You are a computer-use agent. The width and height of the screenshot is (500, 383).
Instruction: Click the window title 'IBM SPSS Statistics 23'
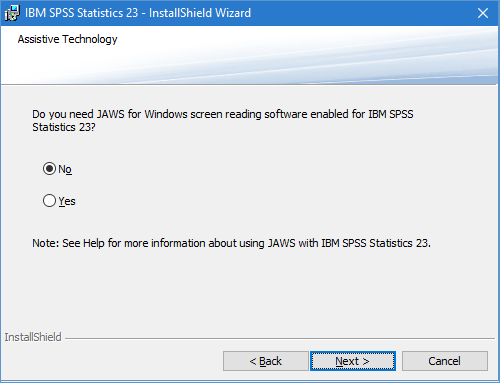(x=81, y=13)
